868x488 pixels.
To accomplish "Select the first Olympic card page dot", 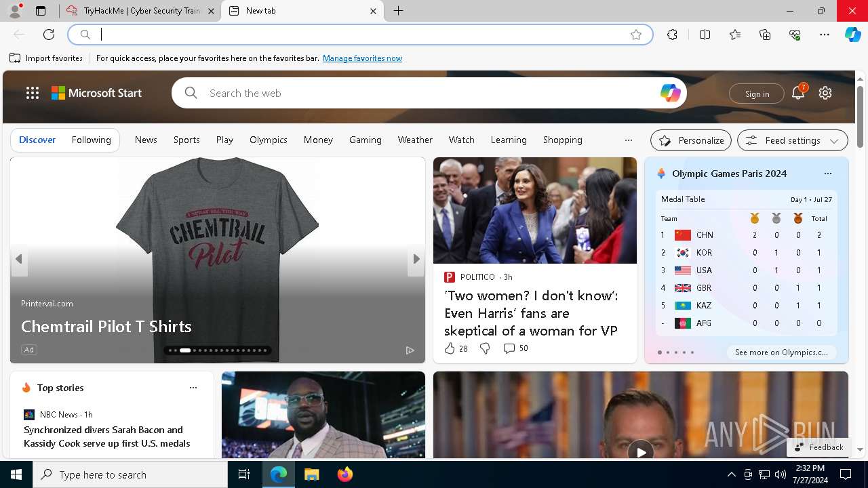I will [x=660, y=352].
